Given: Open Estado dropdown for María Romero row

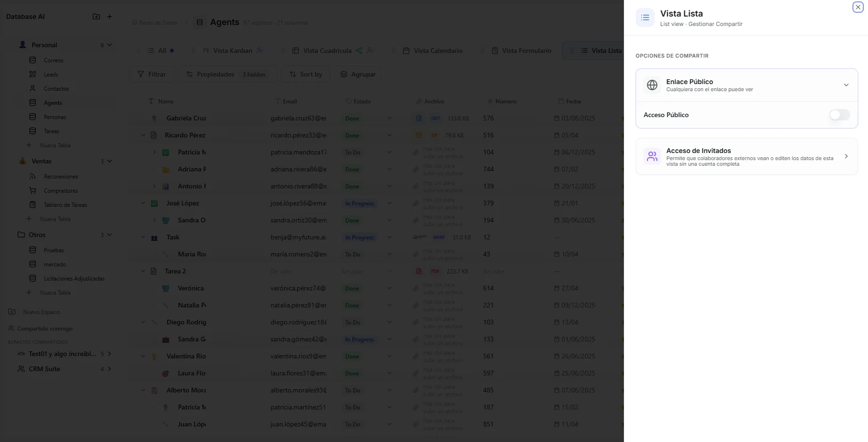Looking at the screenshot, I should coord(390,254).
